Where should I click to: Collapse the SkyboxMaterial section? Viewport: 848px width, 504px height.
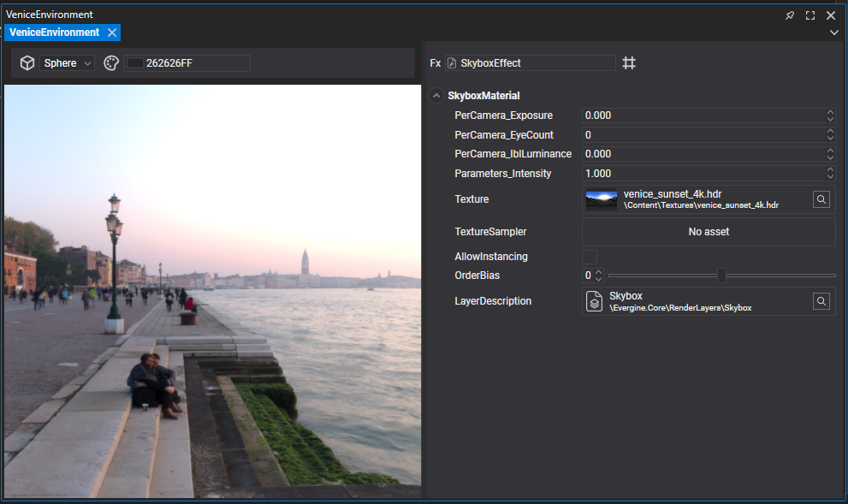(436, 96)
